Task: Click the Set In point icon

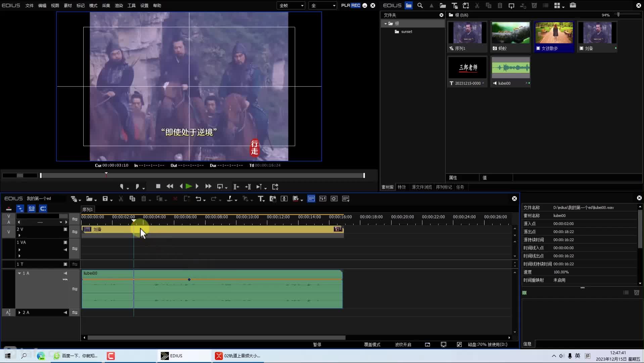Action: coord(122,187)
